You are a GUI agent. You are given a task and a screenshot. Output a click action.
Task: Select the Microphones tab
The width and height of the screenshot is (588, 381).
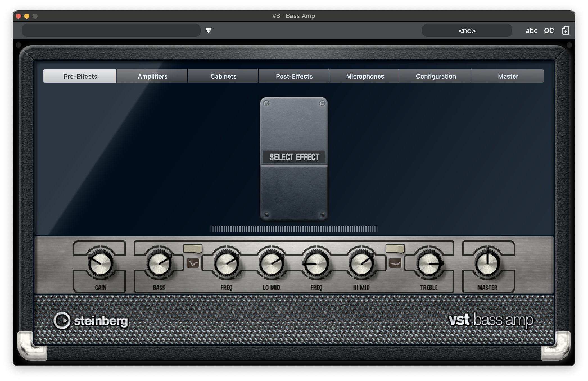pos(365,76)
